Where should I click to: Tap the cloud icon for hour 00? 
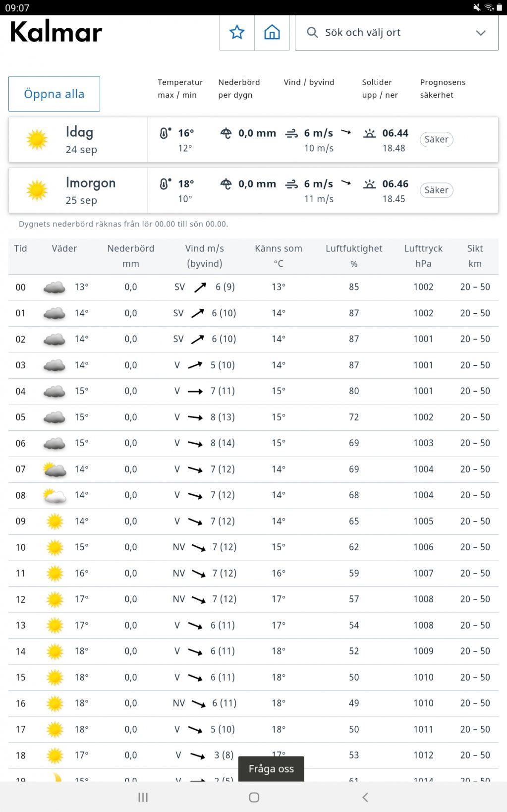pos(55,288)
